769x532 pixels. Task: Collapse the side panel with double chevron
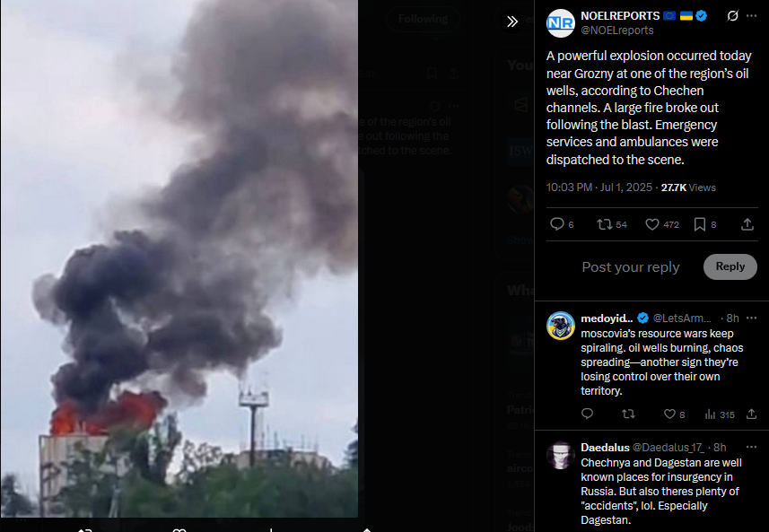[512, 22]
